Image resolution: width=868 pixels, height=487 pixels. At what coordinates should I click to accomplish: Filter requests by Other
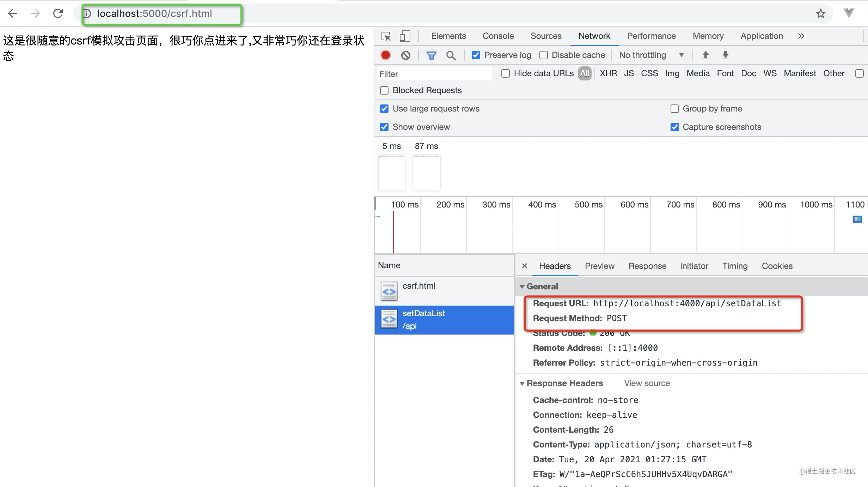(x=834, y=73)
